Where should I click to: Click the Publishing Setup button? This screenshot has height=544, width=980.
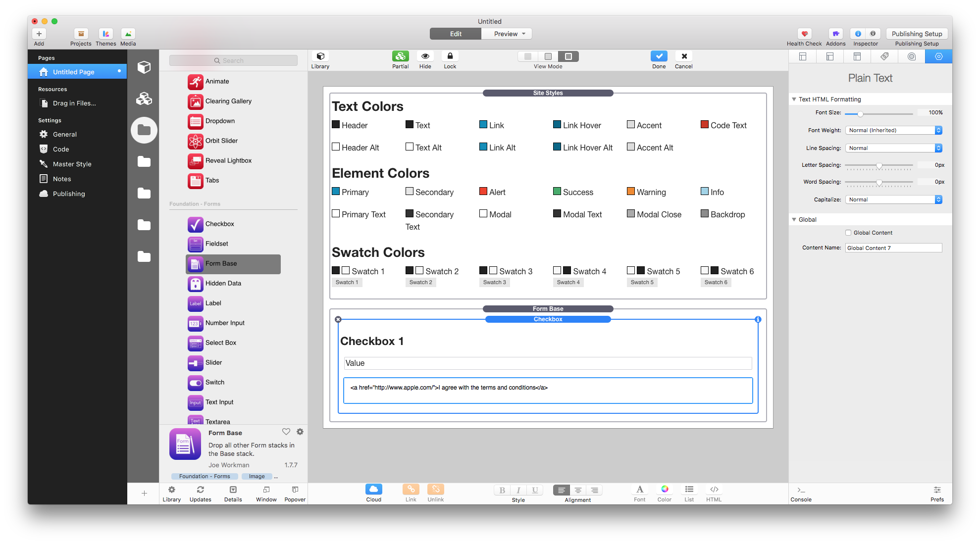pyautogui.click(x=917, y=34)
